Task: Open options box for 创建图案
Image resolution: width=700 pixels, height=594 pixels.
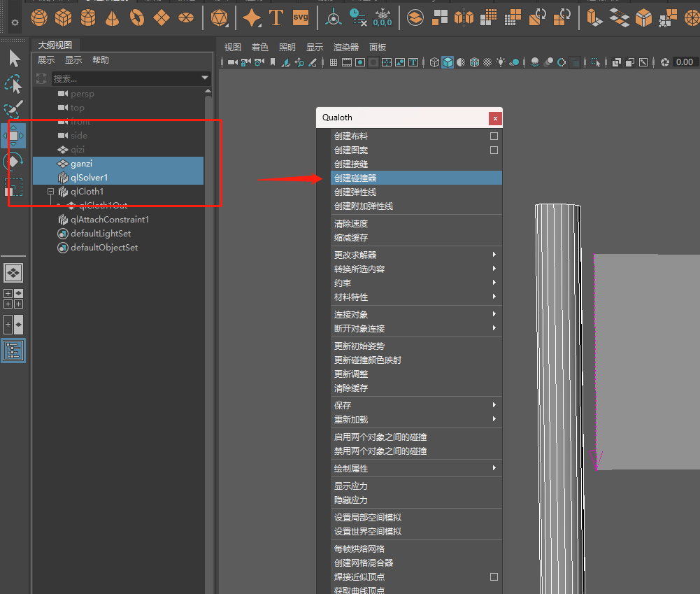Action: [x=494, y=150]
